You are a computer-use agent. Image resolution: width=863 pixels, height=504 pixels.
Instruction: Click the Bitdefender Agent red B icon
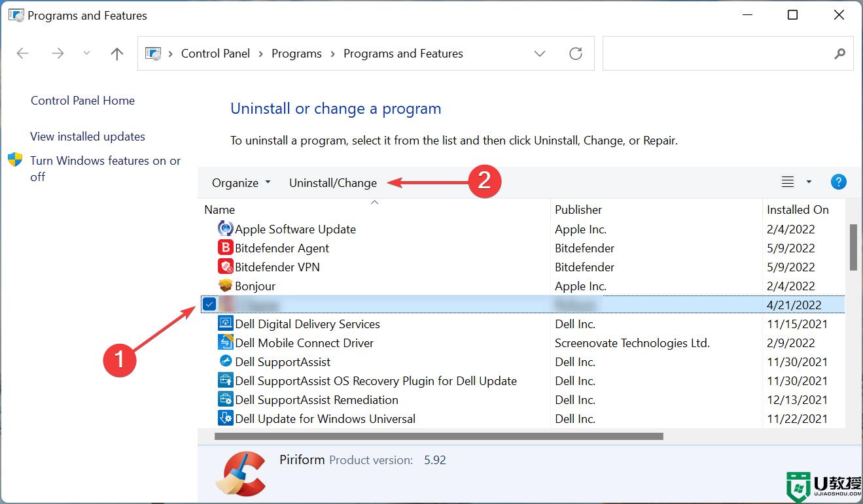coord(225,248)
